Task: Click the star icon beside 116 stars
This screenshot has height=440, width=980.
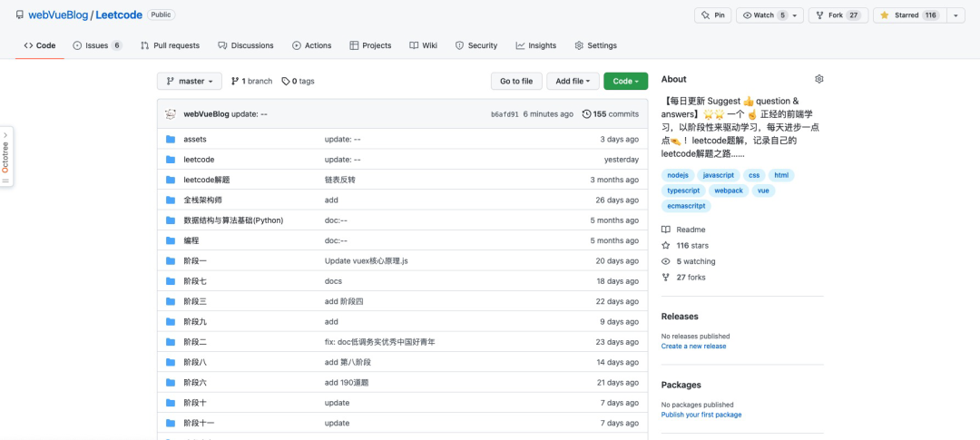Action: (666, 246)
